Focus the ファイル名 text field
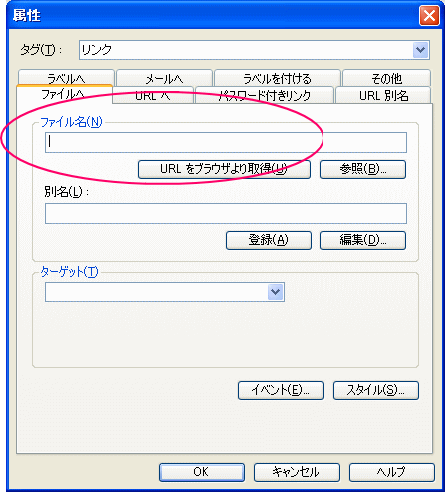The width and height of the screenshot is (445, 492). (x=226, y=142)
